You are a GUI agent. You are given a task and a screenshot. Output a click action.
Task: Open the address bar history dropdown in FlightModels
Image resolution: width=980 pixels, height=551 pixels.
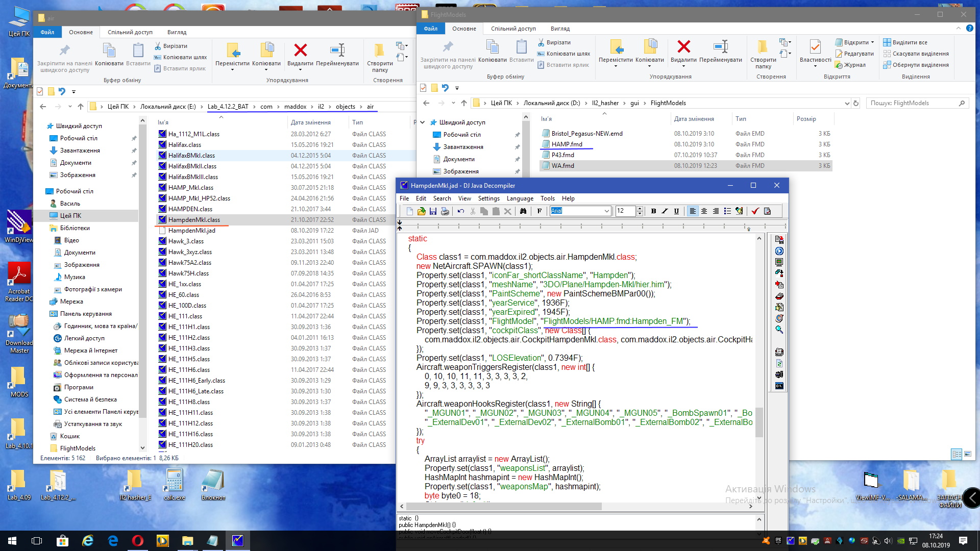(847, 103)
